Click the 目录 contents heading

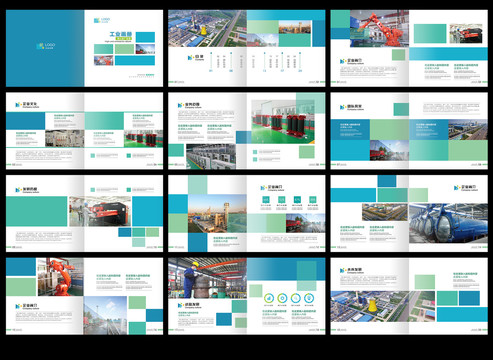[x=199, y=56]
